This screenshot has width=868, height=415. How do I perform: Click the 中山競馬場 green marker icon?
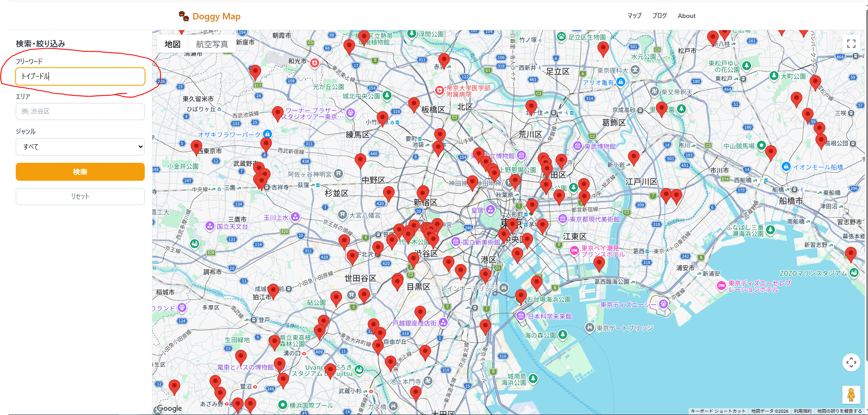(761, 145)
